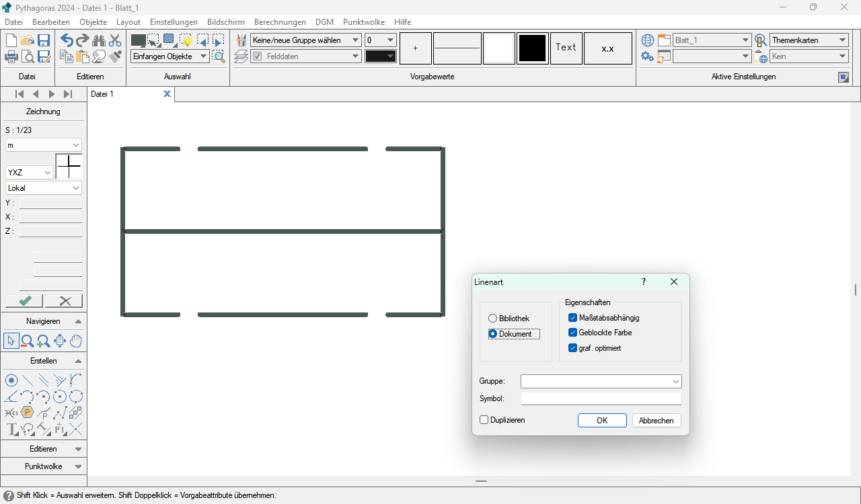Click the new document icon

[x=11, y=40]
